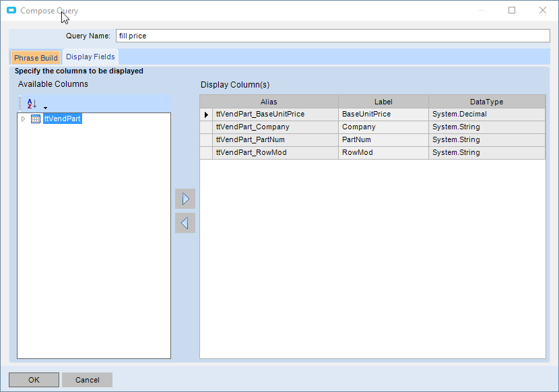
Task: Click the System.Decimal data type cell
Action: click(x=487, y=115)
